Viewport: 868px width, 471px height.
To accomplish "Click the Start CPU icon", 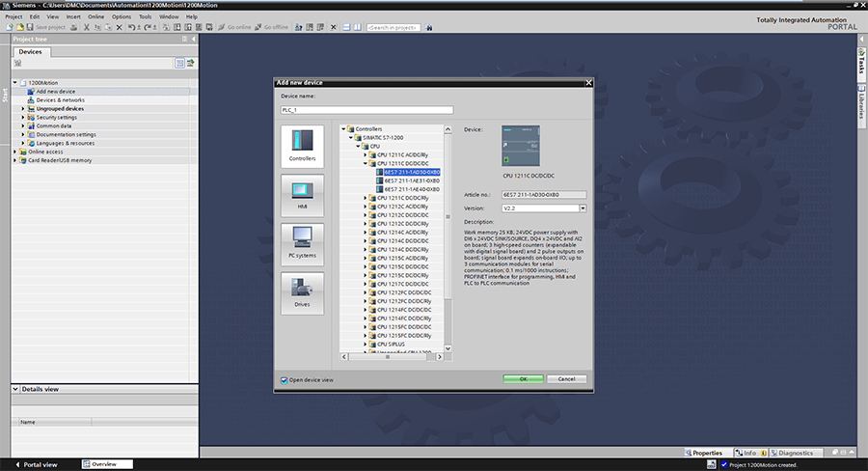I will [310, 27].
